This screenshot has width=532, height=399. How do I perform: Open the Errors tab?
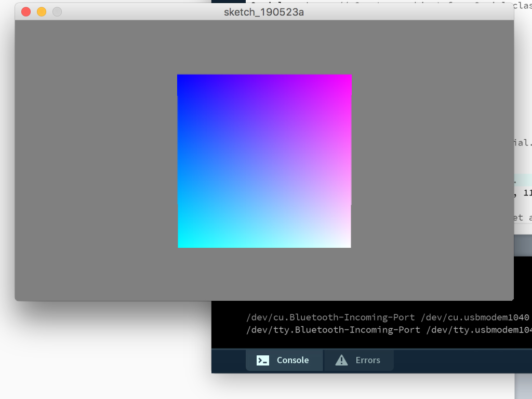click(x=358, y=360)
